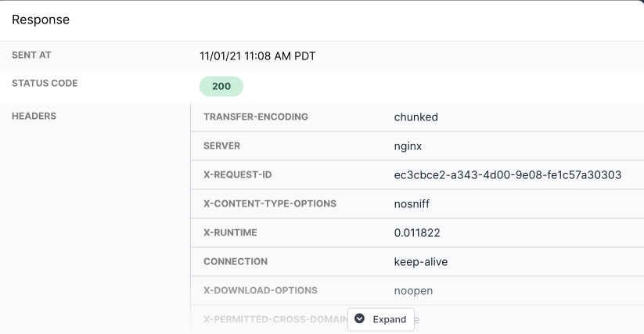Select the chunked header value
The image size is (644, 334).
click(x=416, y=117)
